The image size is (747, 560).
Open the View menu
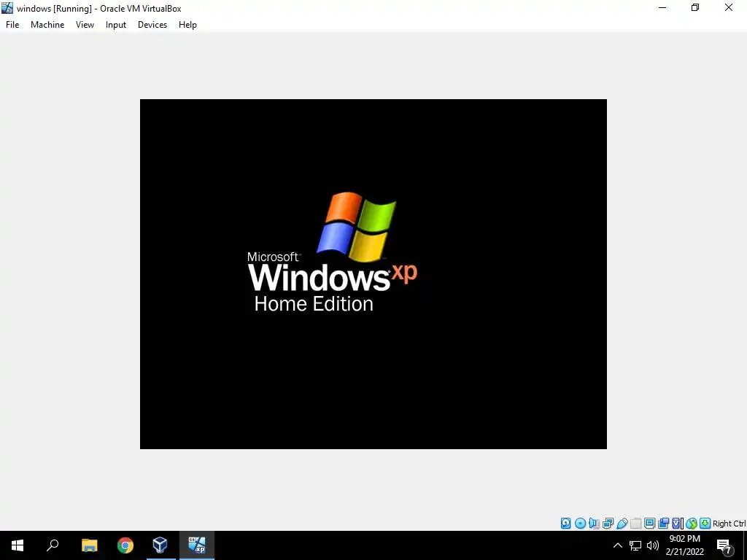(x=85, y=25)
